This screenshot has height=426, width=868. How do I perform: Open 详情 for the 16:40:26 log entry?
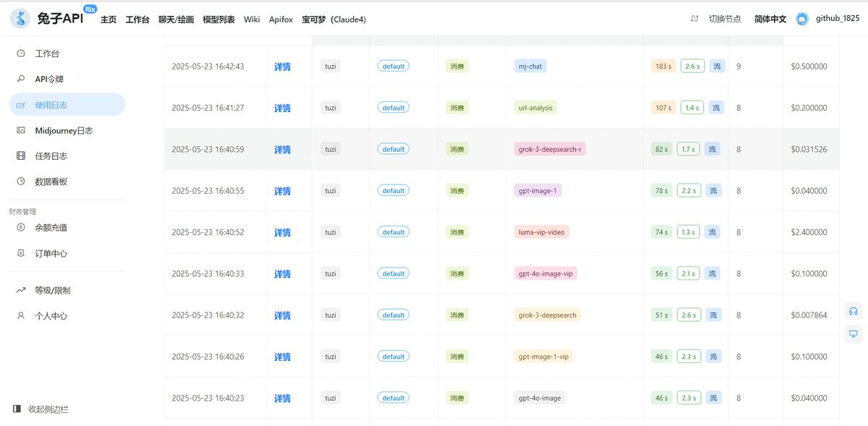coord(282,357)
